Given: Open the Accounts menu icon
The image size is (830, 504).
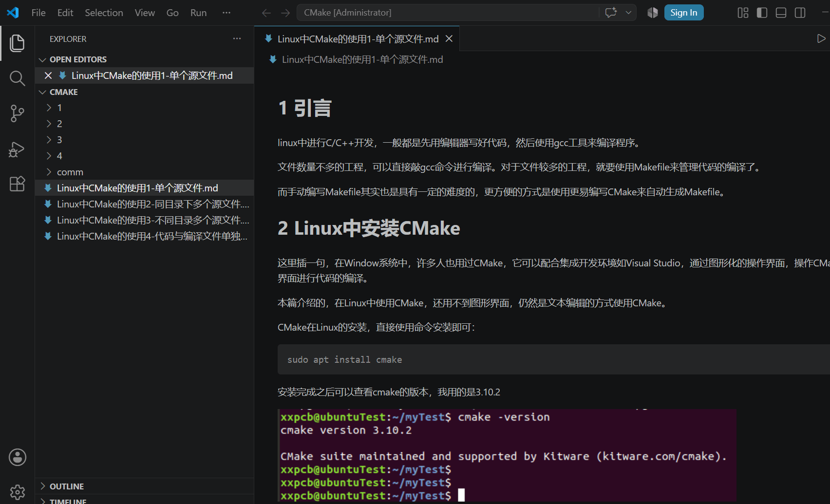Looking at the screenshot, I should click(x=17, y=457).
